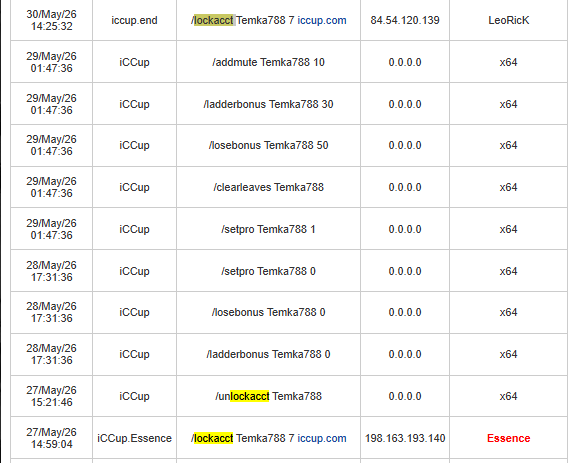Screen dimensions: 570x463
Task: Click IP address 84.54.120.139
Action: [x=405, y=20]
